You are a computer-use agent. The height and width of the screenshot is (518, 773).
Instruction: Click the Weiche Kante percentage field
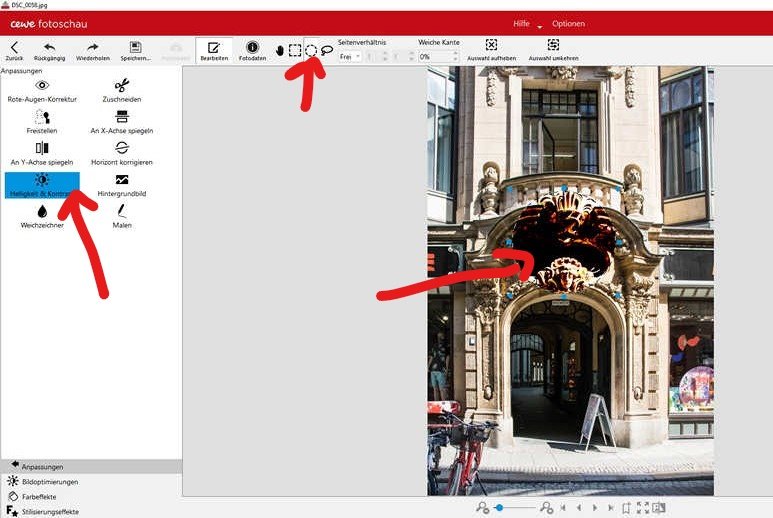pyautogui.click(x=437, y=57)
